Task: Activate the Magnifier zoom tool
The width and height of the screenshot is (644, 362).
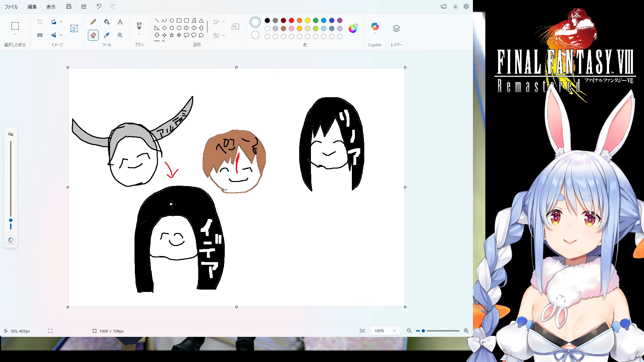Action: [x=120, y=35]
